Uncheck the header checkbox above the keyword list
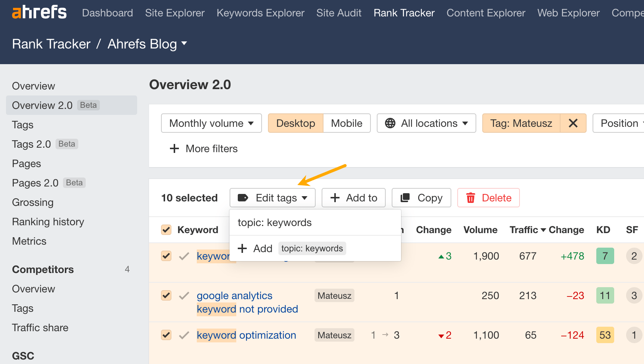This screenshot has height=364, width=644. (166, 230)
